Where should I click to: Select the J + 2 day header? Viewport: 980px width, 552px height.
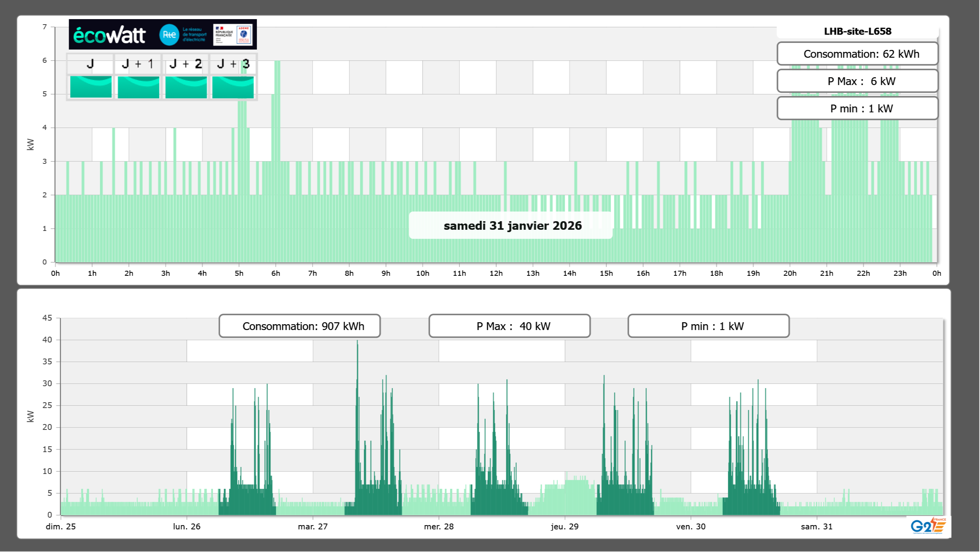[x=186, y=64]
